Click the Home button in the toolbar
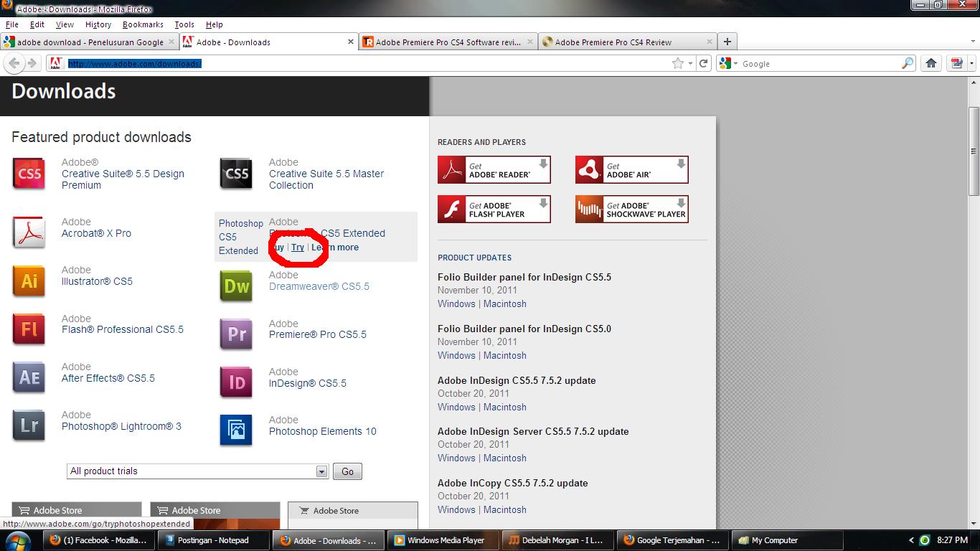The image size is (980, 551). (x=931, y=63)
